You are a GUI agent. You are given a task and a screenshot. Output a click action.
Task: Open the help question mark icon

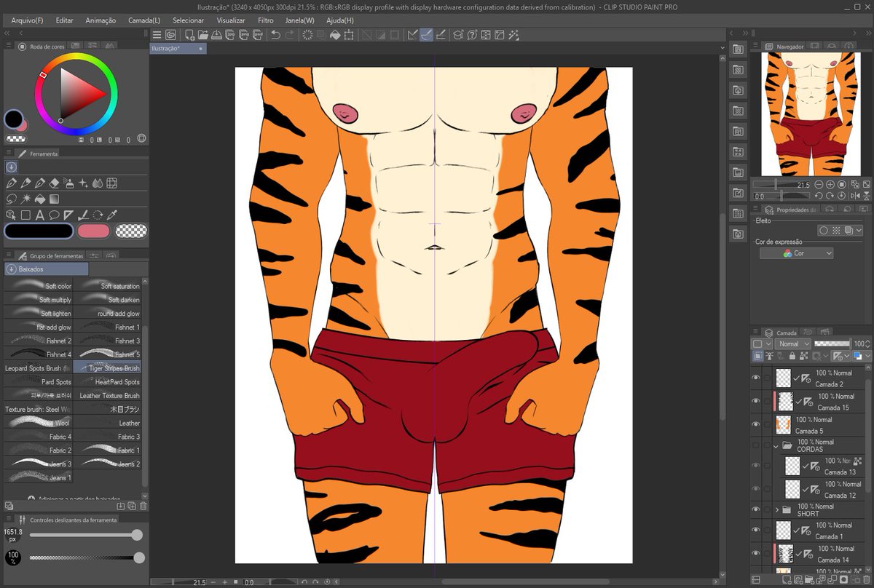(472, 34)
